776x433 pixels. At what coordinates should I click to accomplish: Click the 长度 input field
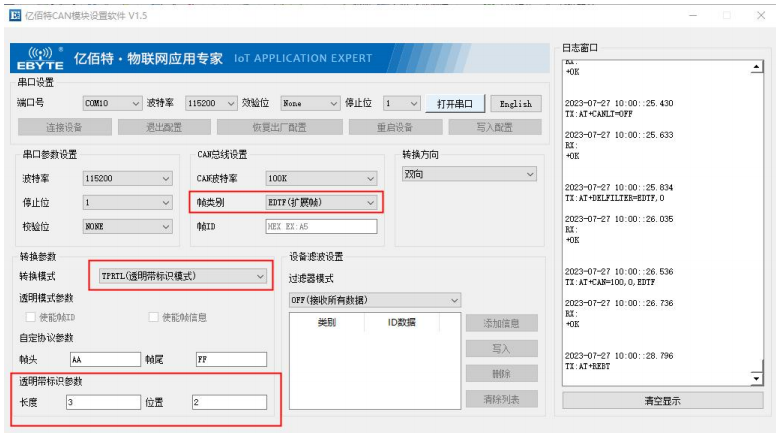103,402
